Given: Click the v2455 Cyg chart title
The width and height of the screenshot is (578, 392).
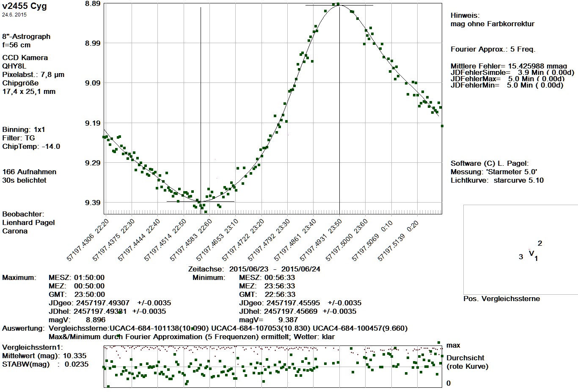Looking at the screenshot, I should click(25, 6).
